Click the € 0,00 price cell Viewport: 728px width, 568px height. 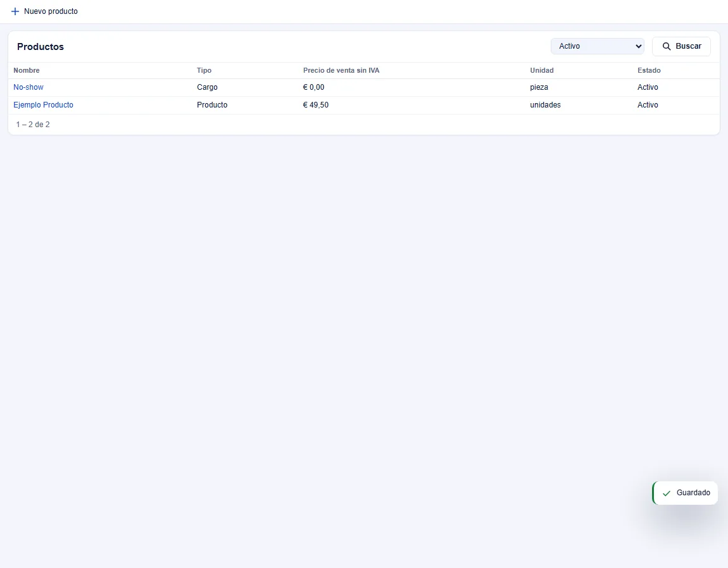314,87
